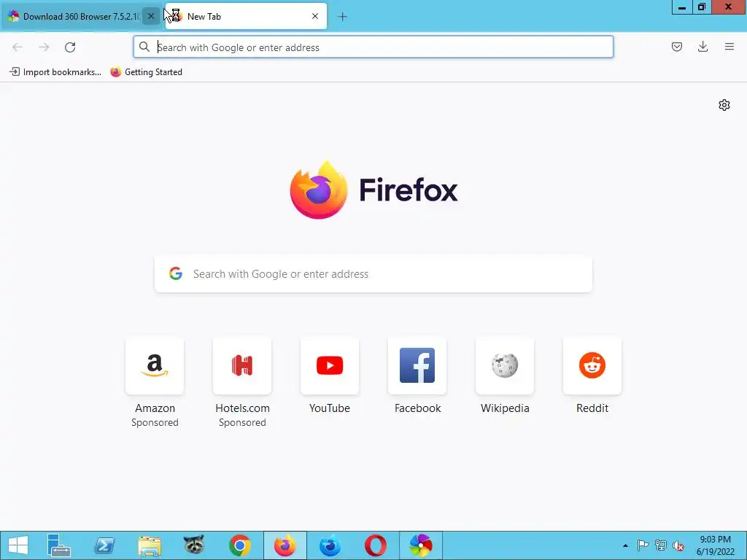This screenshot has width=747, height=560.
Task: Click the network tray icon
Action: point(660,545)
